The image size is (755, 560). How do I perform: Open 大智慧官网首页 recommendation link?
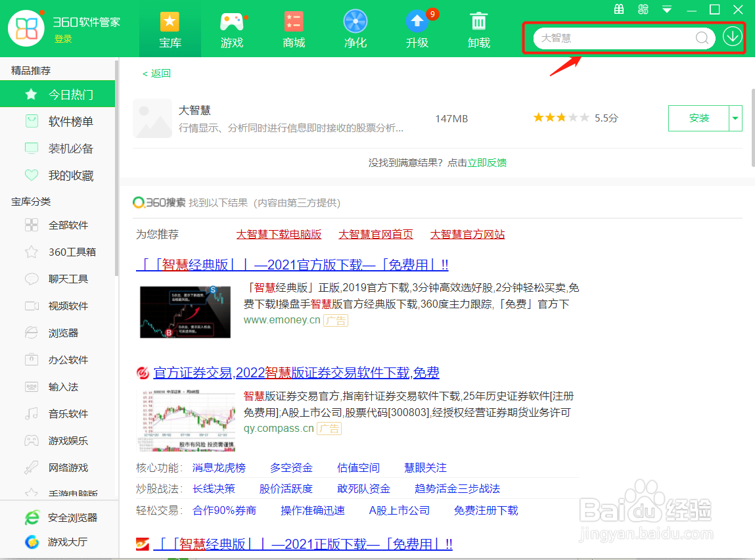pos(376,235)
